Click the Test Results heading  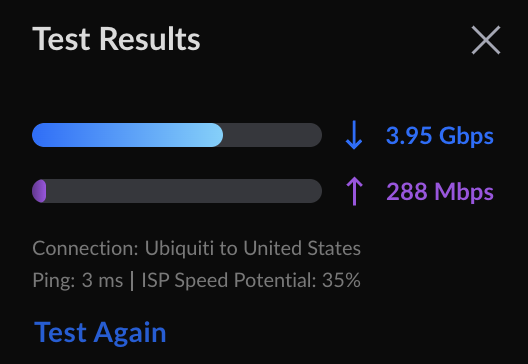click(116, 39)
